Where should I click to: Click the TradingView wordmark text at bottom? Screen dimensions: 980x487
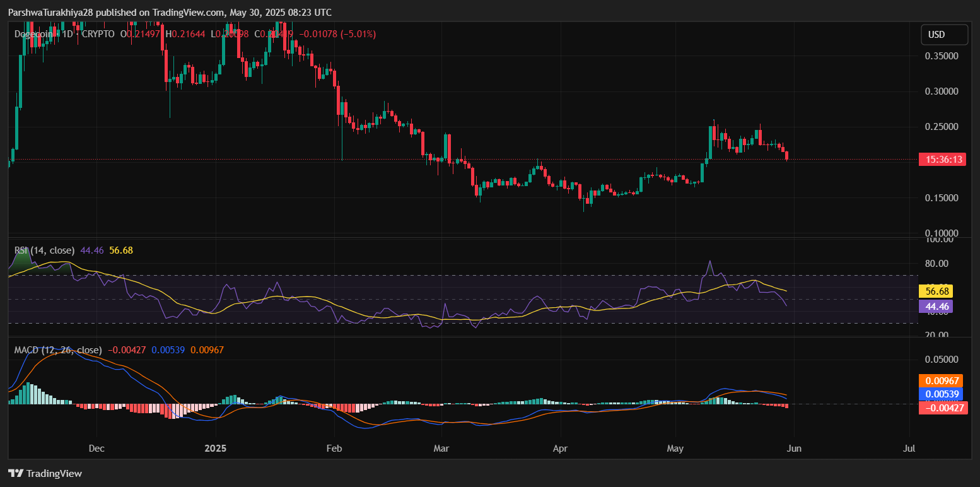point(54,474)
